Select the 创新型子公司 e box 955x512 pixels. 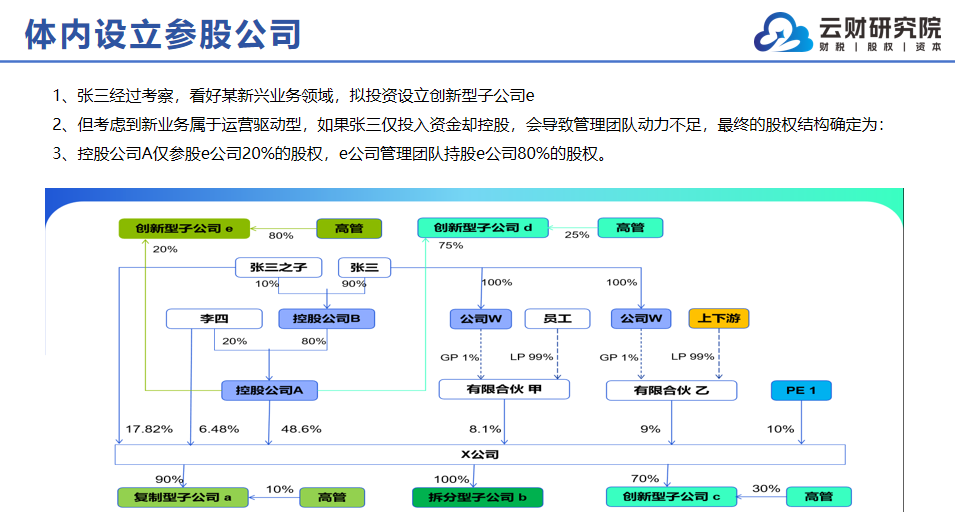point(184,228)
